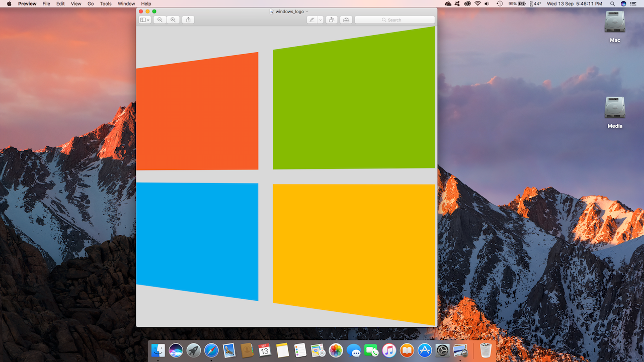Open the Apple menu

coord(9,4)
